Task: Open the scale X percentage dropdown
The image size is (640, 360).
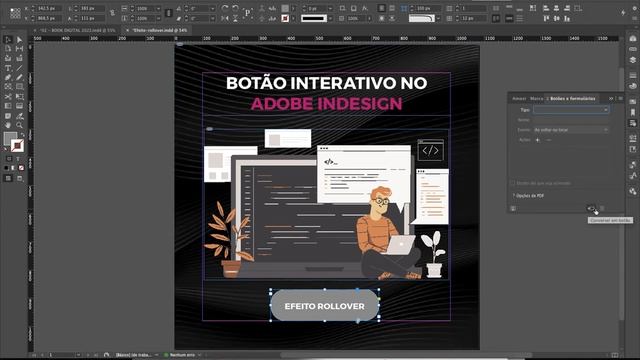Action: coord(158,8)
